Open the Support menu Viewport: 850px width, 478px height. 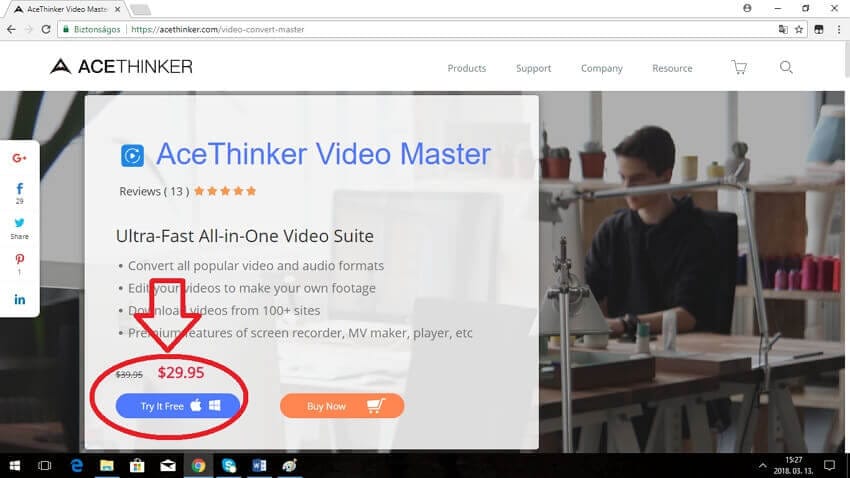point(533,68)
